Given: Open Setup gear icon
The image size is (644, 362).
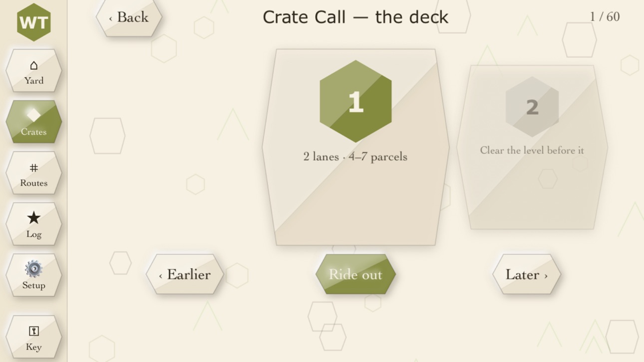Looking at the screenshot, I should point(33,269).
